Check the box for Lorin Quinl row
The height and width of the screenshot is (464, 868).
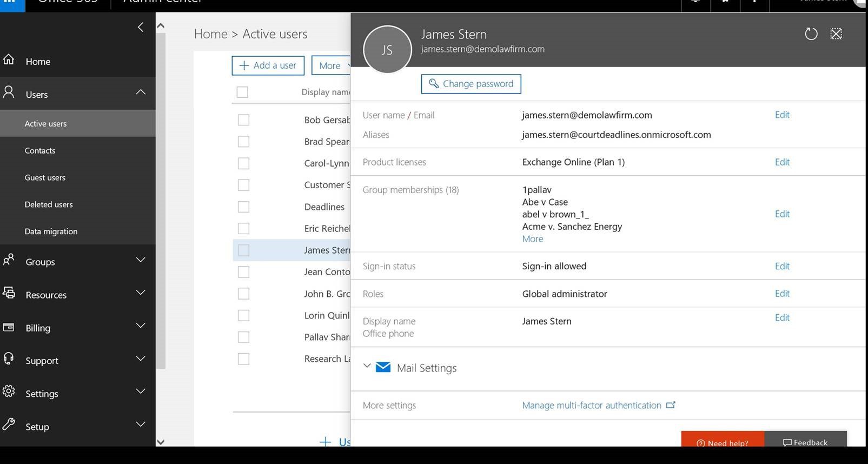pyautogui.click(x=243, y=315)
